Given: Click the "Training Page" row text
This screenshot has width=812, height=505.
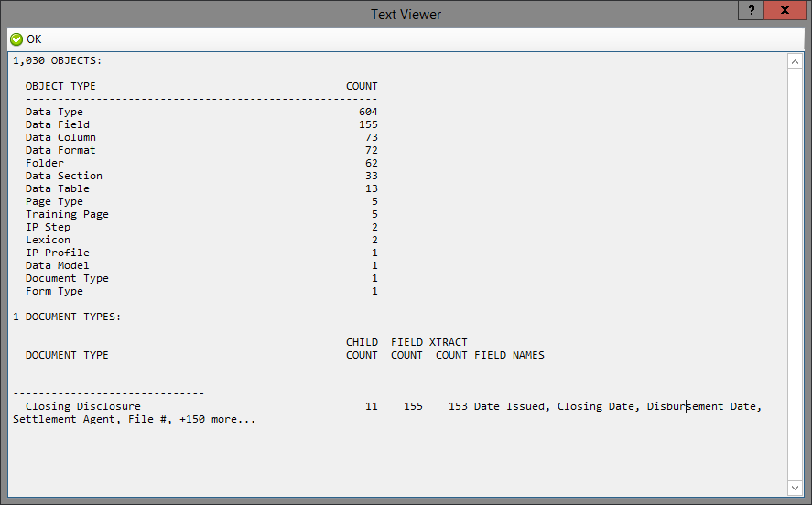Looking at the screenshot, I should click(67, 214).
